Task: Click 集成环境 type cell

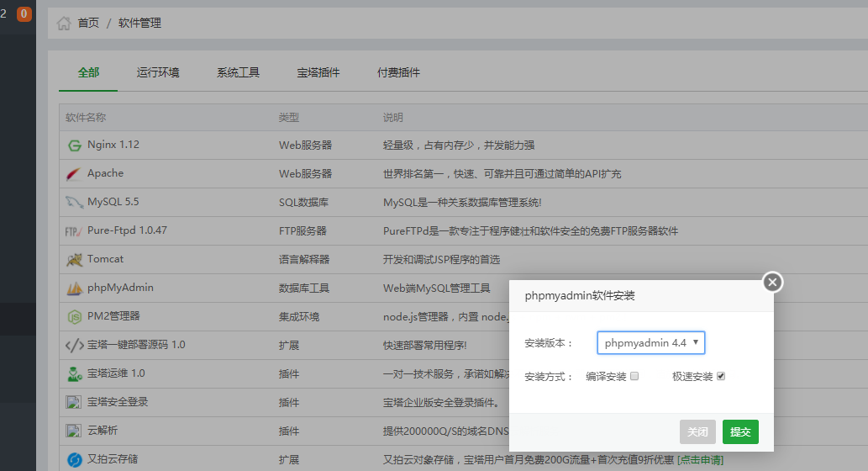Action: tap(299, 317)
